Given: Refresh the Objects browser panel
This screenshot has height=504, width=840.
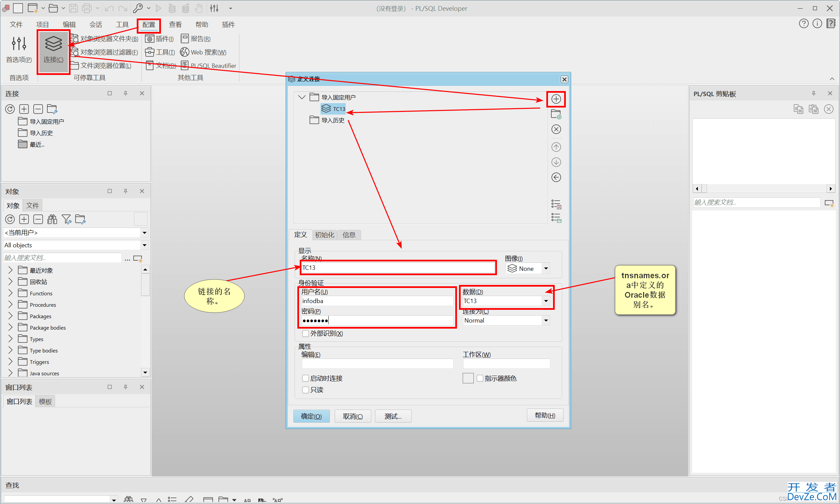Looking at the screenshot, I should tap(10, 219).
